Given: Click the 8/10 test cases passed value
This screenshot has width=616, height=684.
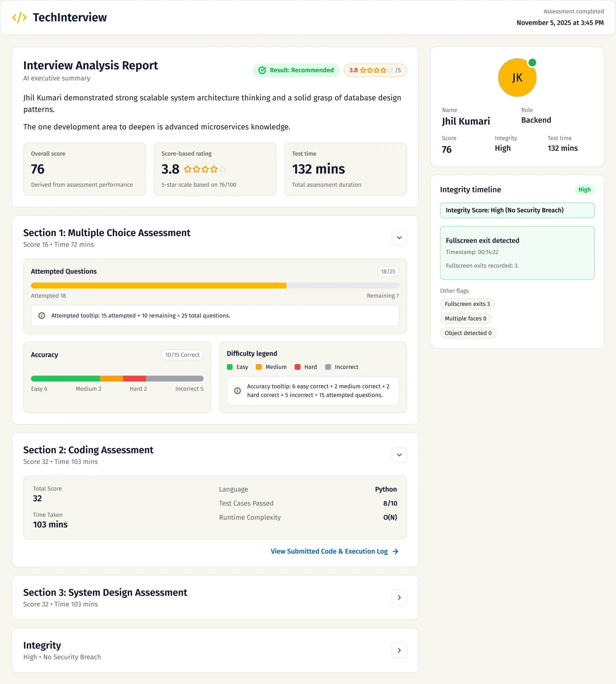Looking at the screenshot, I should (390, 503).
